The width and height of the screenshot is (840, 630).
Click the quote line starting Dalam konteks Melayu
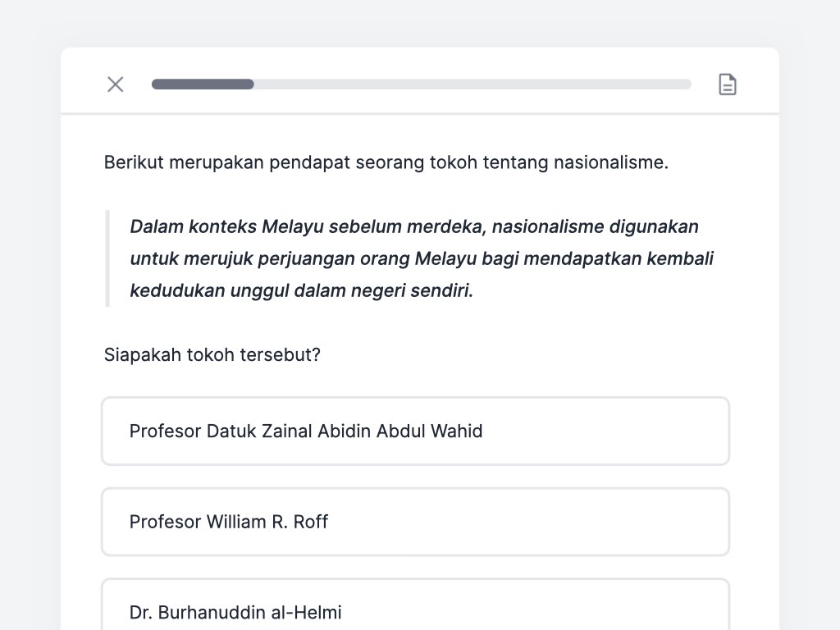click(x=414, y=226)
